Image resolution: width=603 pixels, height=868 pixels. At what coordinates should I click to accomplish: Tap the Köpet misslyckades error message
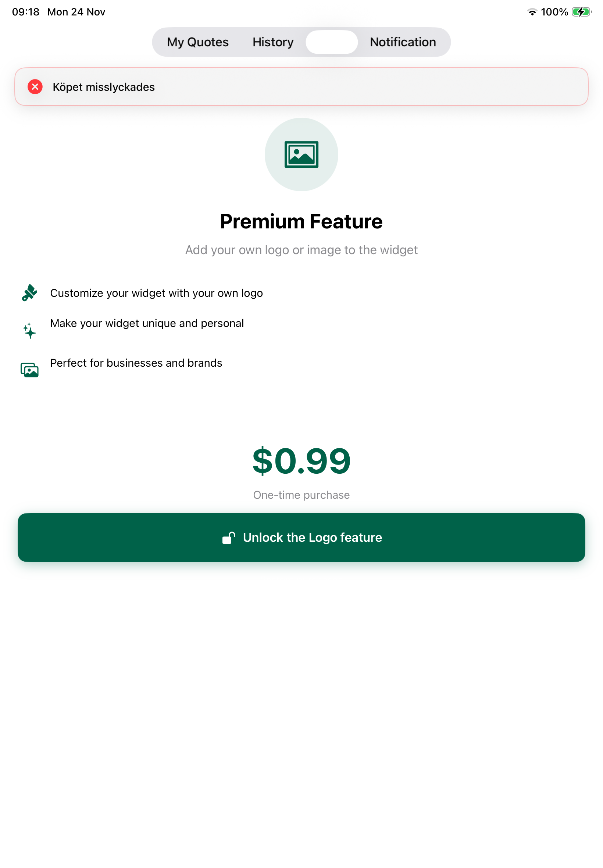pyautogui.click(x=104, y=87)
